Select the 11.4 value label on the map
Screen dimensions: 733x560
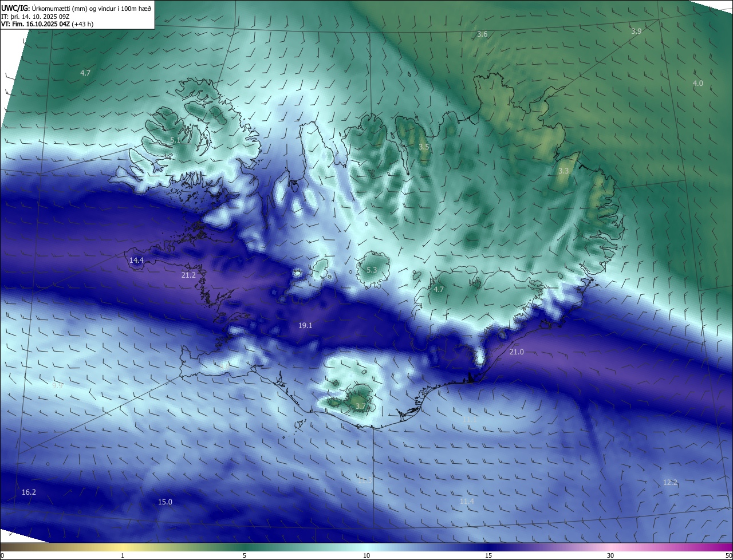[467, 502]
